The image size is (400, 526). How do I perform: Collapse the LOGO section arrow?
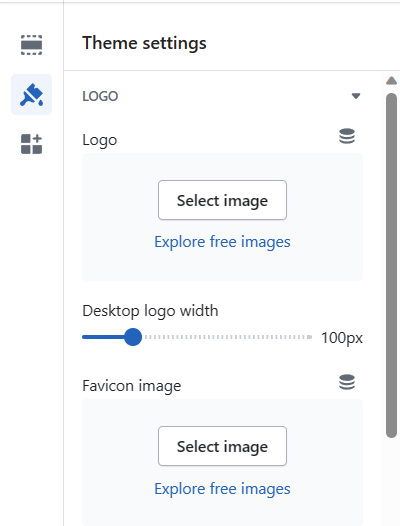[x=356, y=96]
